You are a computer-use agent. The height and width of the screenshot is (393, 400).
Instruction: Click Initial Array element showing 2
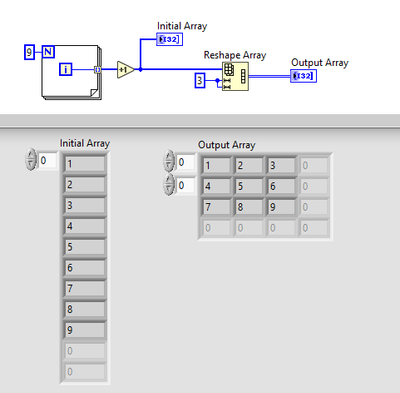click(x=85, y=185)
